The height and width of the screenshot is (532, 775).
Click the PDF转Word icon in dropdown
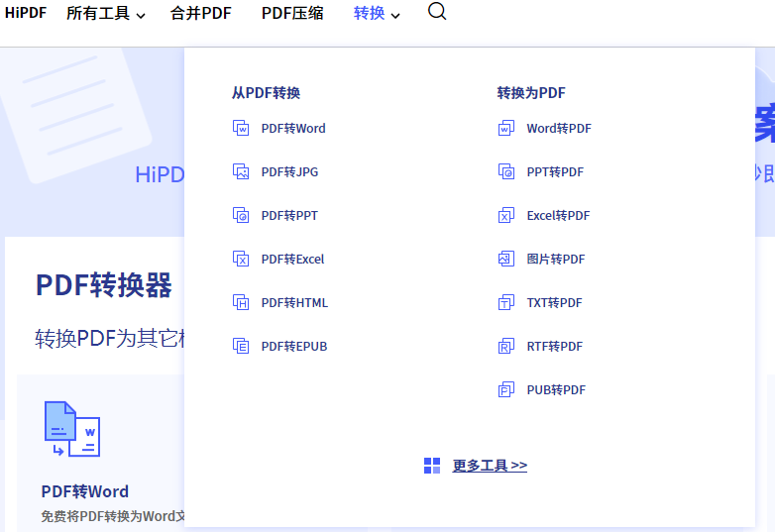[241, 129]
